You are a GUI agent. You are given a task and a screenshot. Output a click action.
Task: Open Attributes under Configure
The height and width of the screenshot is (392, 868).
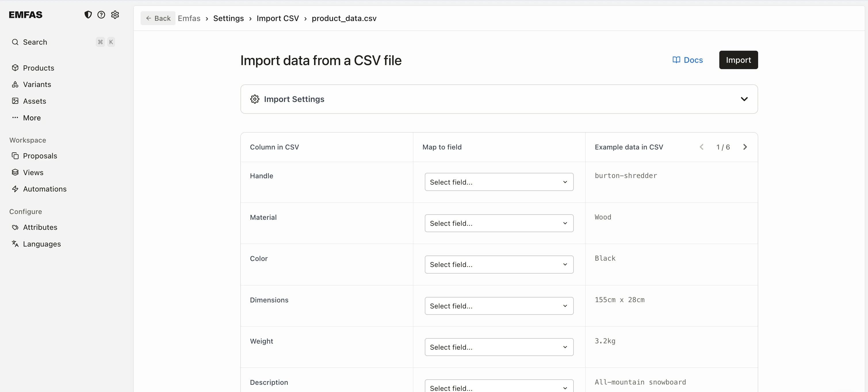[x=40, y=227]
